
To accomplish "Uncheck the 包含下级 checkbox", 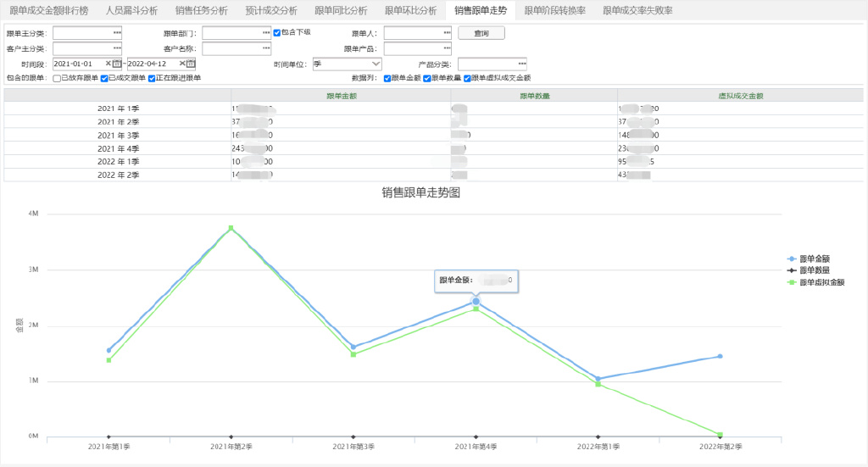I will (x=277, y=32).
